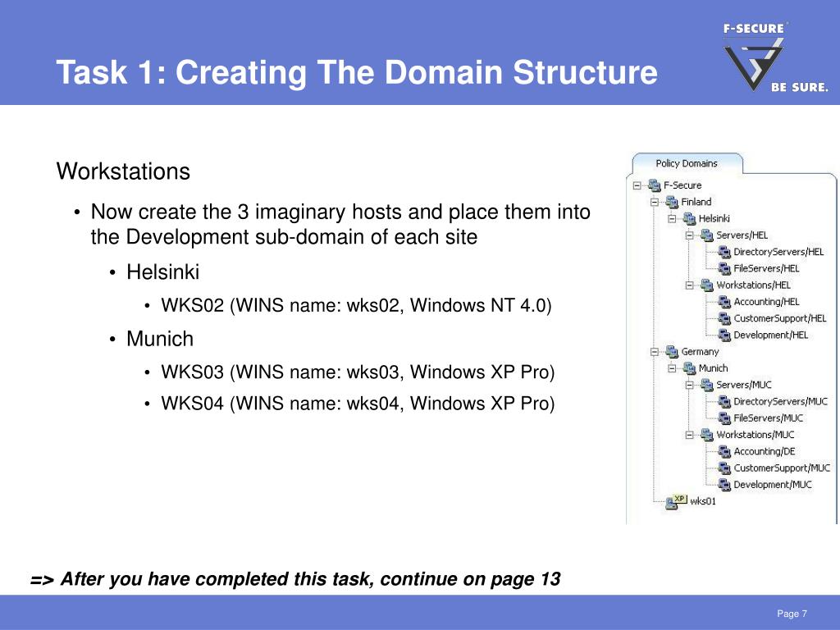
Task: Select the Development/HEL label
Action: (x=770, y=336)
